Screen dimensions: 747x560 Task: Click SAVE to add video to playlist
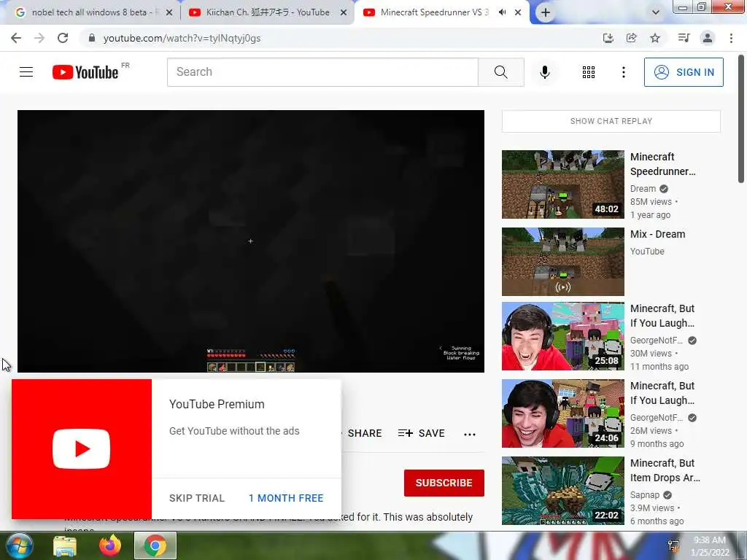pyautogui.click(x=421, y=433)
